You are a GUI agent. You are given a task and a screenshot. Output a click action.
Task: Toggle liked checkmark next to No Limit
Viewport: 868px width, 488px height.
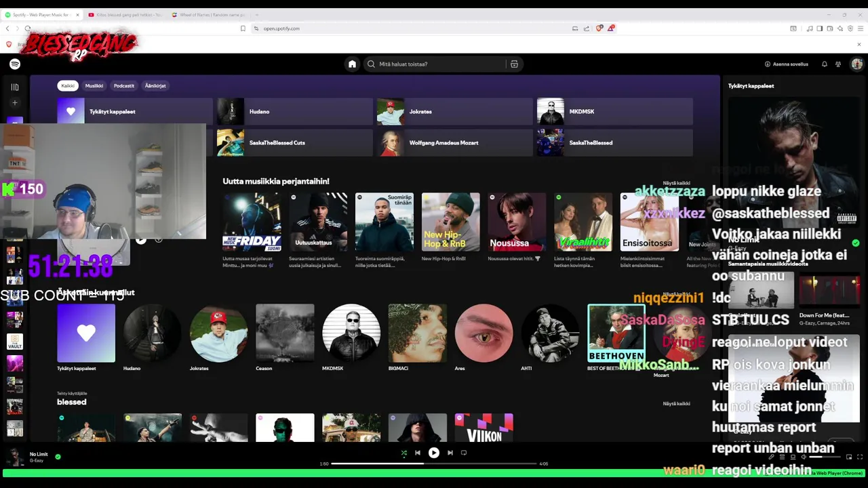point(58,457)
